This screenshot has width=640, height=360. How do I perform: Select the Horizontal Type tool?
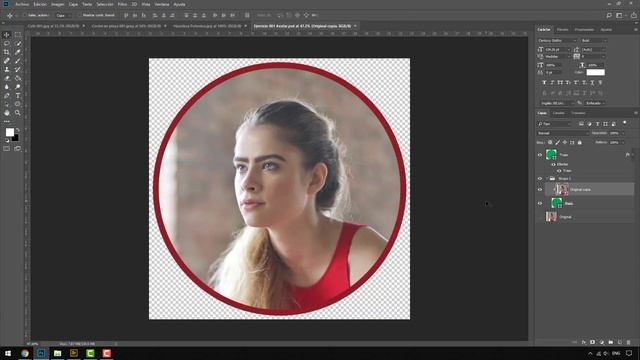coord(18,96)
